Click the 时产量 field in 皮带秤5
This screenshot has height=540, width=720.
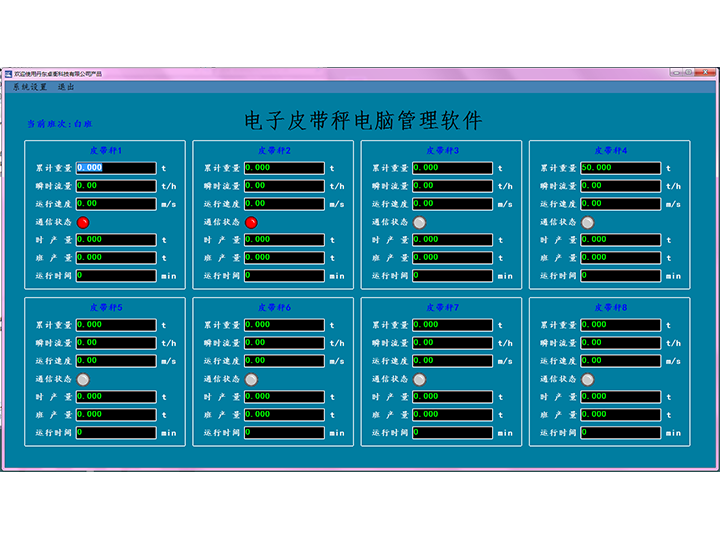click(x=116, y=397)
